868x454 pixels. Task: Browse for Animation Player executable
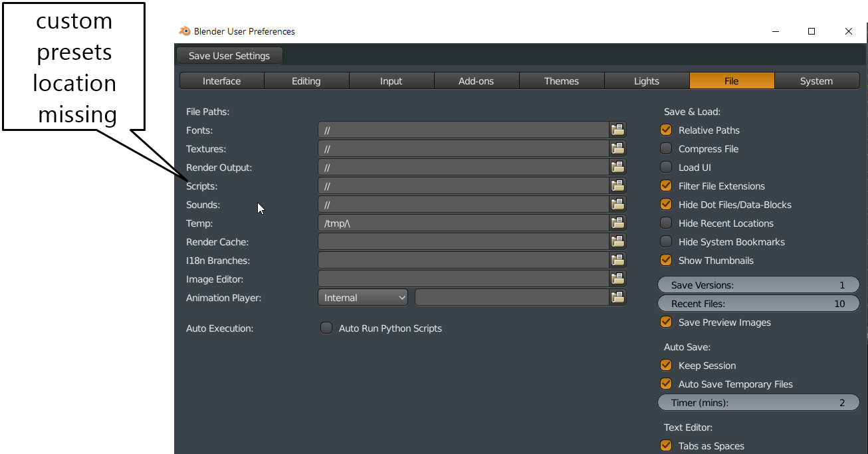pyautogui.click(x=618, y=298)
